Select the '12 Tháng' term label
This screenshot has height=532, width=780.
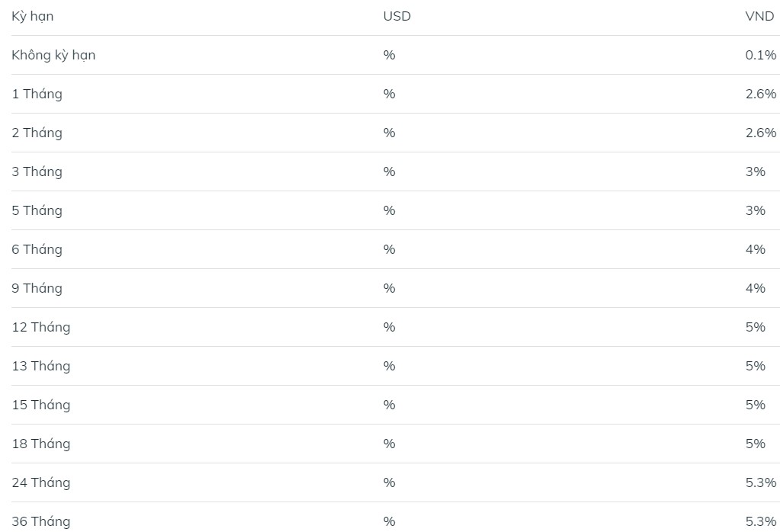40,327
